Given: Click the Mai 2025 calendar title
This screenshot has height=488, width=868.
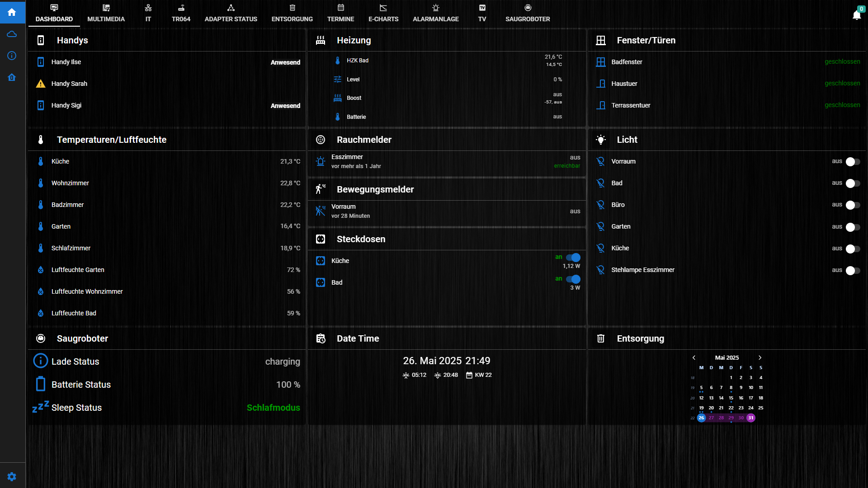Looking at the screenshot, I should [x=727, y=357].
